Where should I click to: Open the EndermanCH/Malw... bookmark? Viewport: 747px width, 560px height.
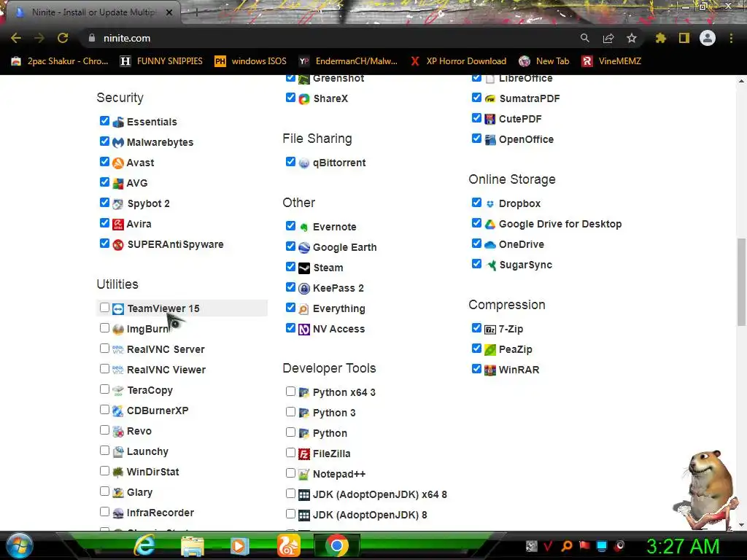point(348,61)
